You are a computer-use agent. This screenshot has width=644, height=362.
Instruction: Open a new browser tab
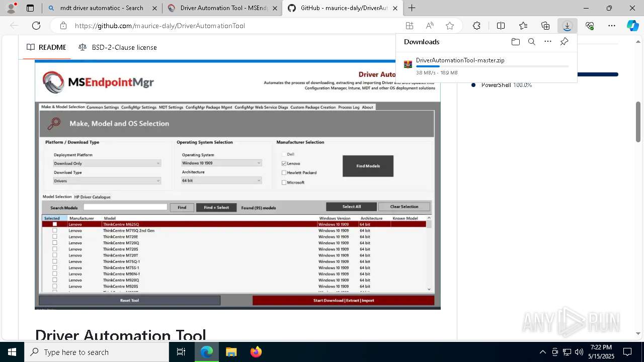click(412, 8)
